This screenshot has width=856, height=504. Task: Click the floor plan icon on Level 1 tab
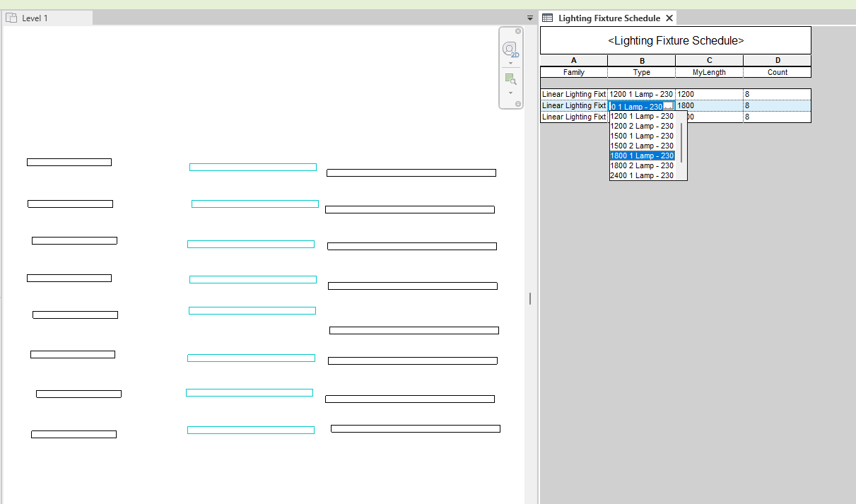[x=11, y=17]
